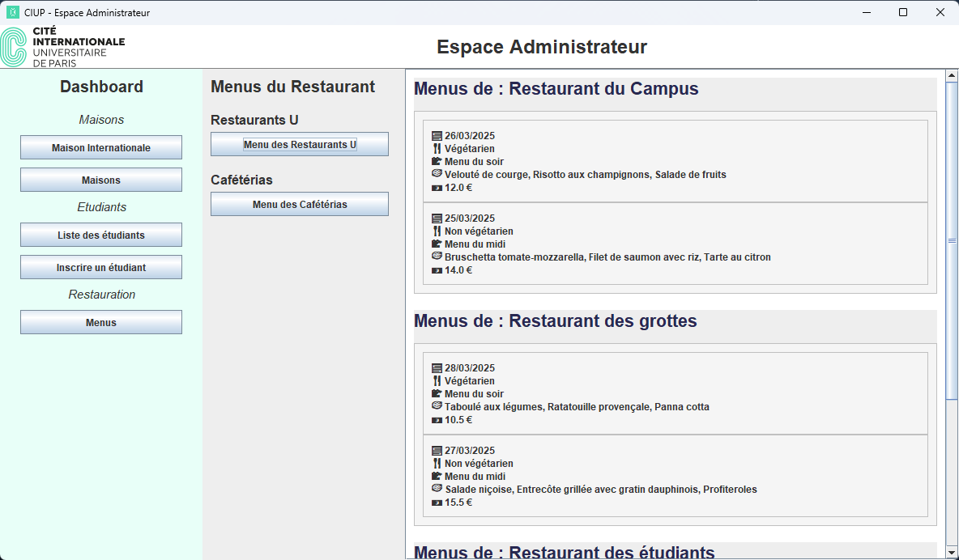Click the money icon beside 14.0 €

point(437,270)
